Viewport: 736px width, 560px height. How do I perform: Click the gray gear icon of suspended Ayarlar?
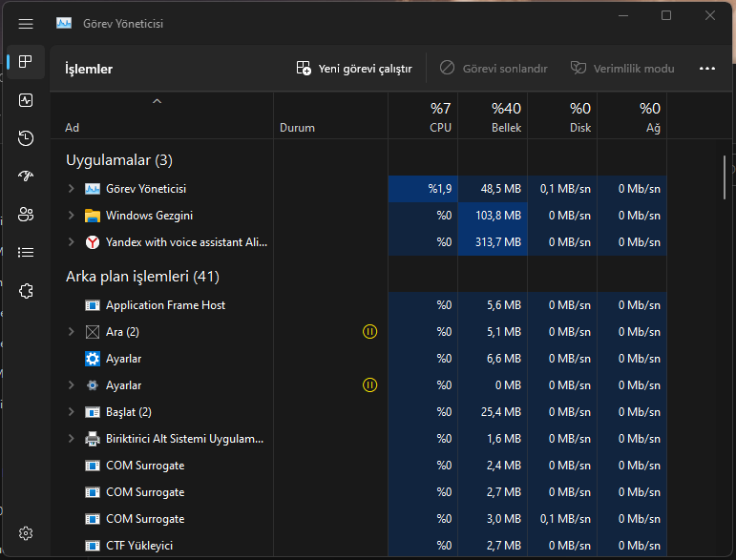pos(93,385)
